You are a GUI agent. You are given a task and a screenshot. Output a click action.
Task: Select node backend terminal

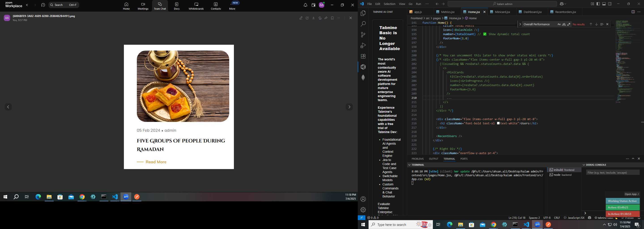[564, 175]
